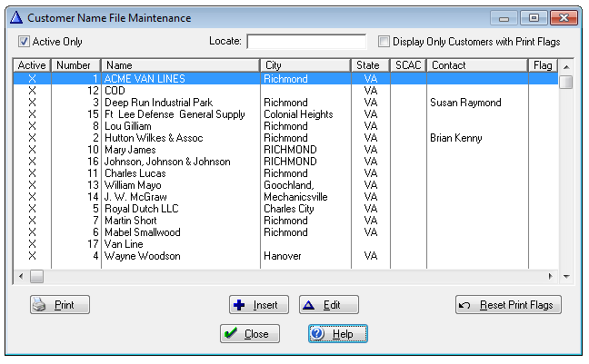Click the blue plus Insert icon
The width and height of the screenshot is (589, 364).
[x=239, y=305]
